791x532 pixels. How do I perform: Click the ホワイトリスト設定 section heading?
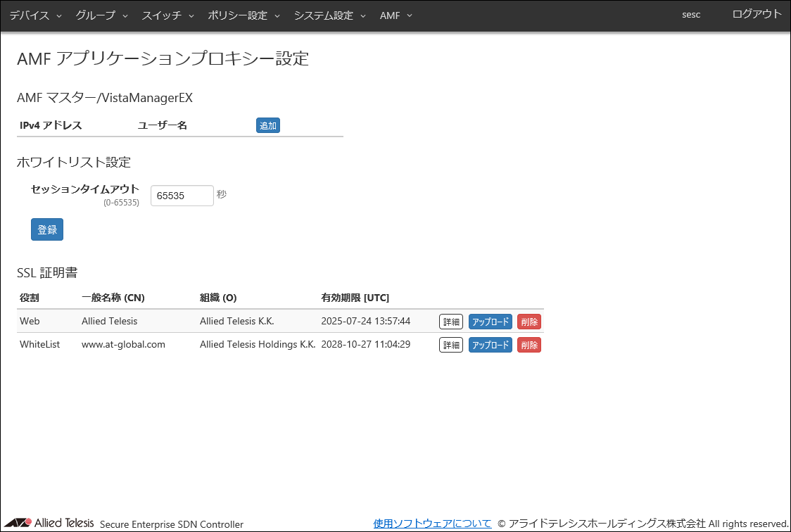coord(74,162)
